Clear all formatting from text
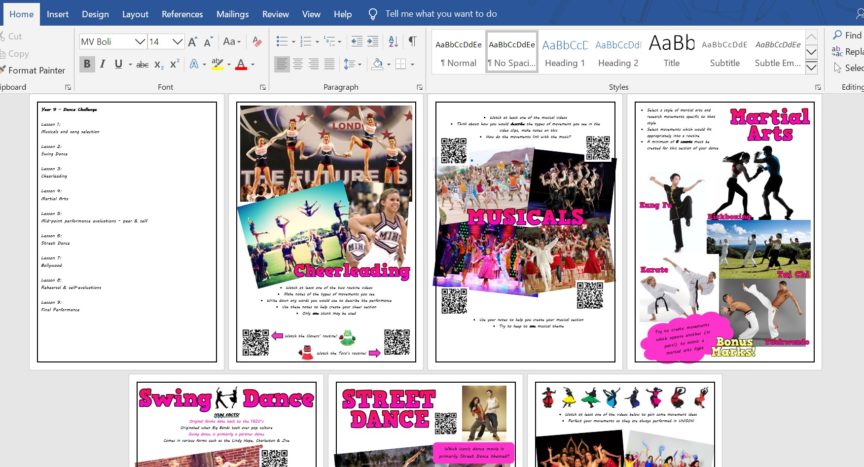 click(257, 42)
